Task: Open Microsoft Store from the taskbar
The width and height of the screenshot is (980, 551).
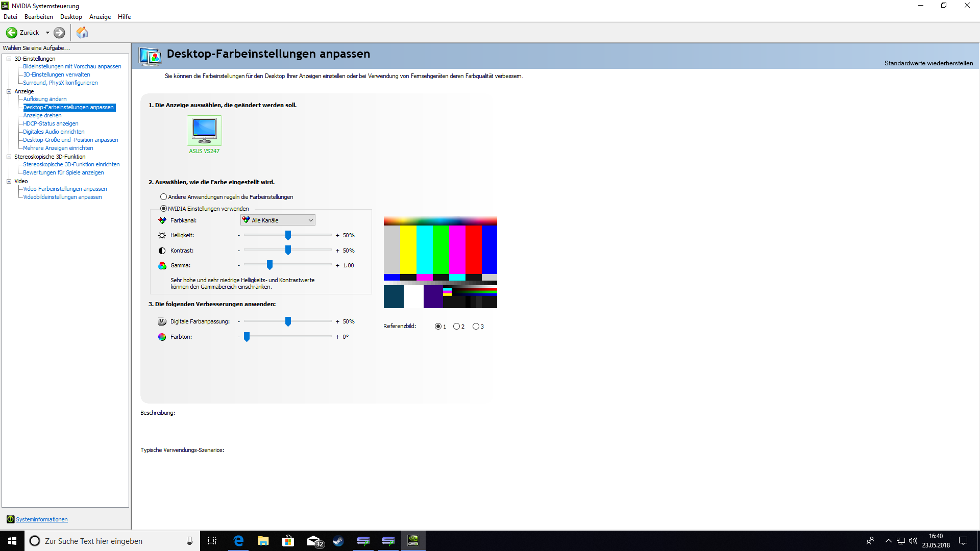Action: tap(288, 541)
